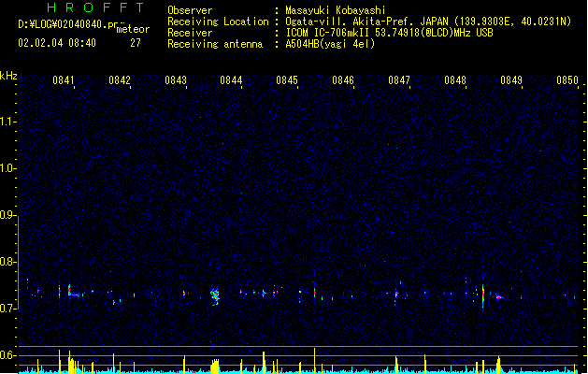
Task: Click the 0843 time marker
Action: coord(176,80)
